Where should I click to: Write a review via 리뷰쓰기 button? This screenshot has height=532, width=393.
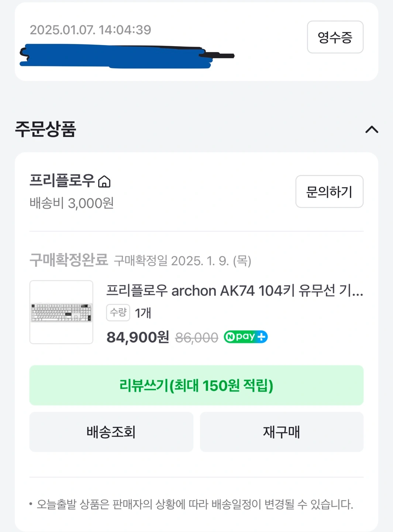[196, 385]
